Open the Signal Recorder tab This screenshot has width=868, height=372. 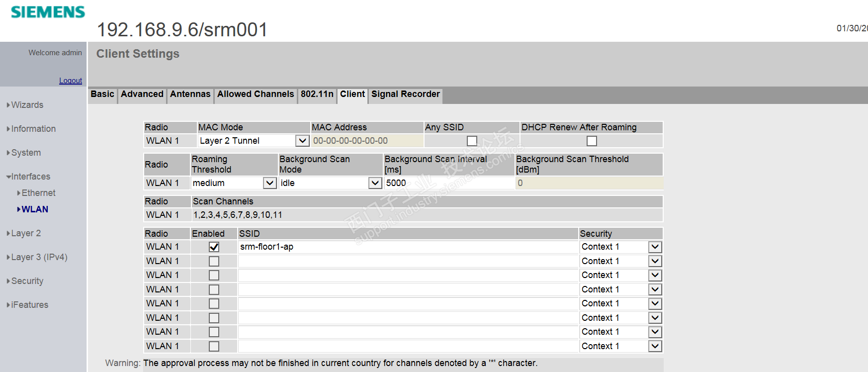coord(405,94)
